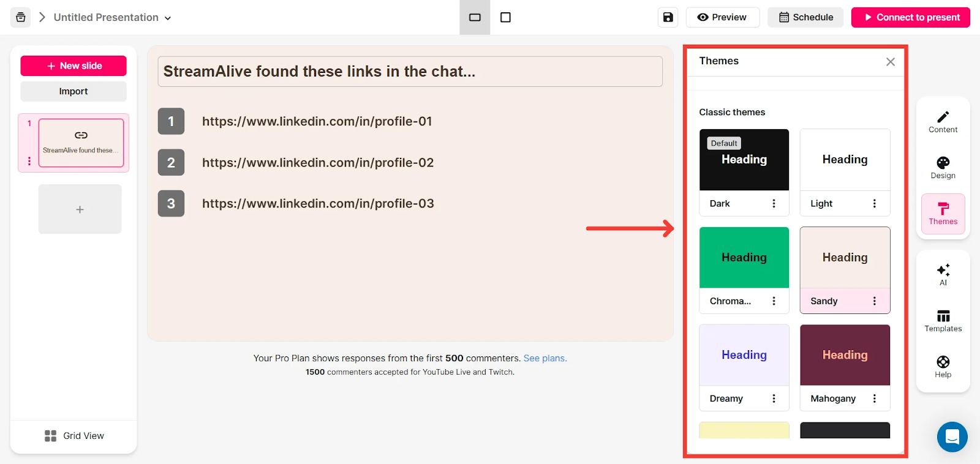Open the Schedule dialog
The image size is (980, 464).
pyautogui.click(x=805, y=17)
